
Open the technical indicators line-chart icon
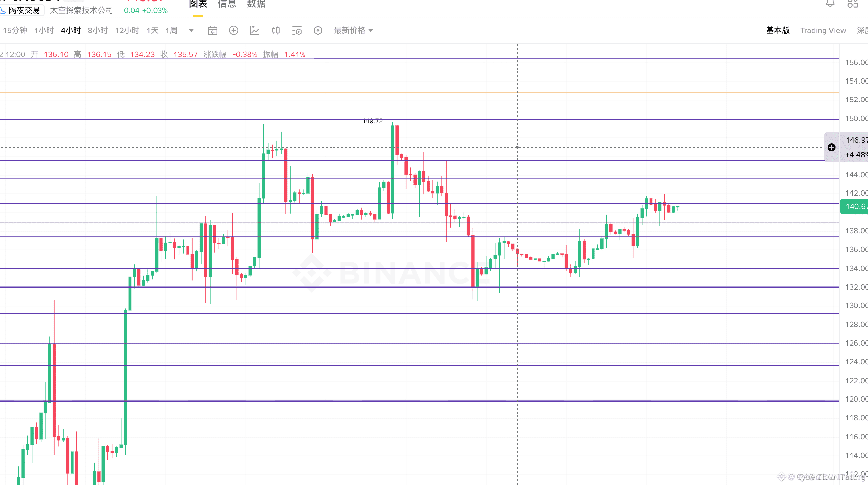point(254,30)
